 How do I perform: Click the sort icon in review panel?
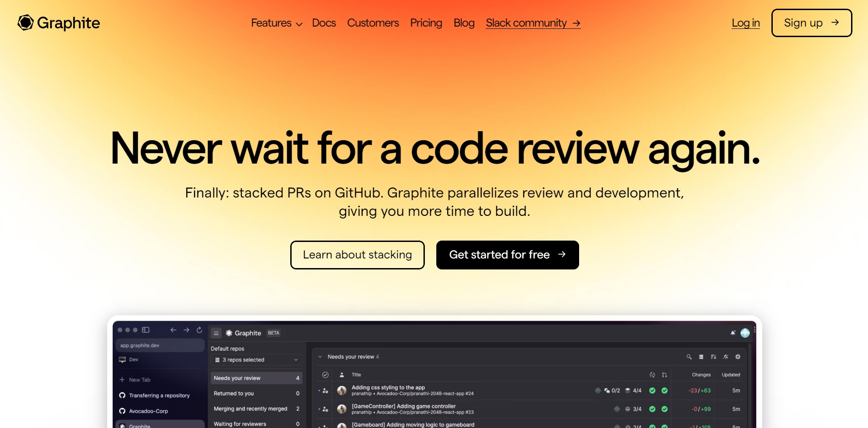coord(713,357)
